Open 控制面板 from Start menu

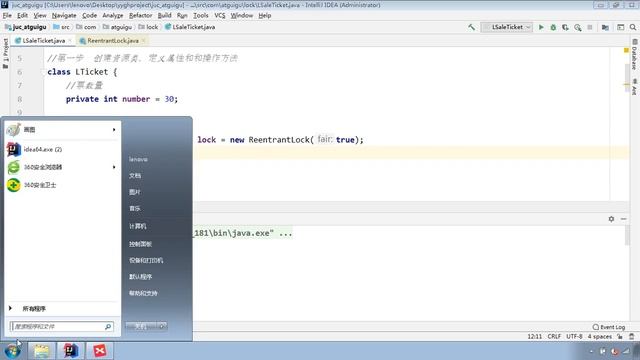pyautogui.click(x=140, y=244)
